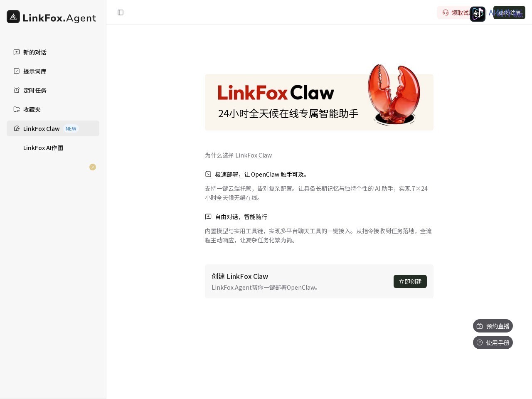Select LinkFox Claw in the sidebar
This screenshot has width=532, height=399.
tap(53, 128)
